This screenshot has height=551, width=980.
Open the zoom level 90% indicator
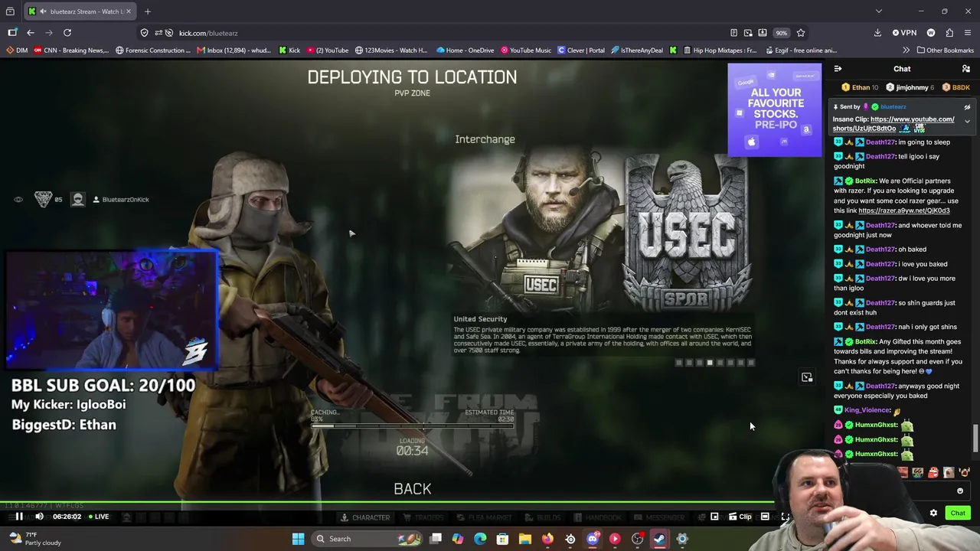pos(781,33)
